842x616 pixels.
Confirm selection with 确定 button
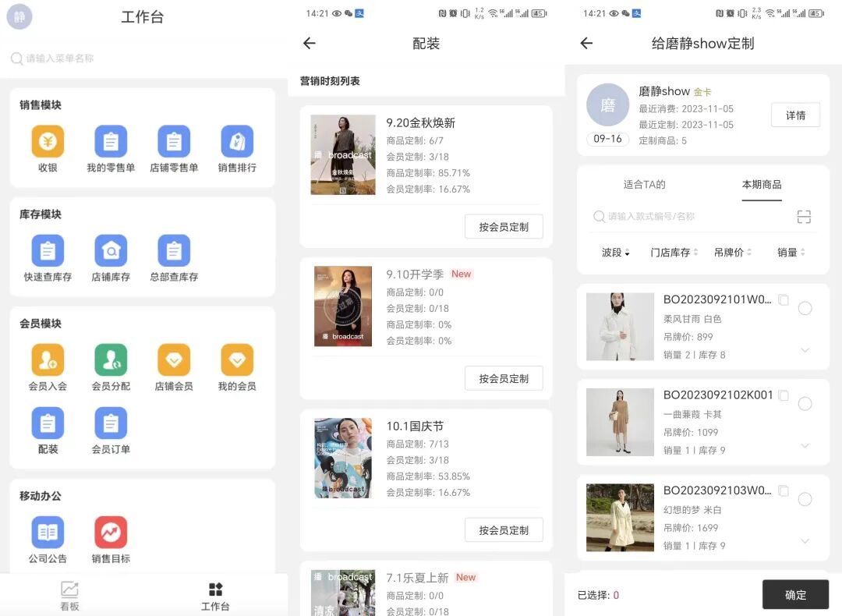point(795,594)
